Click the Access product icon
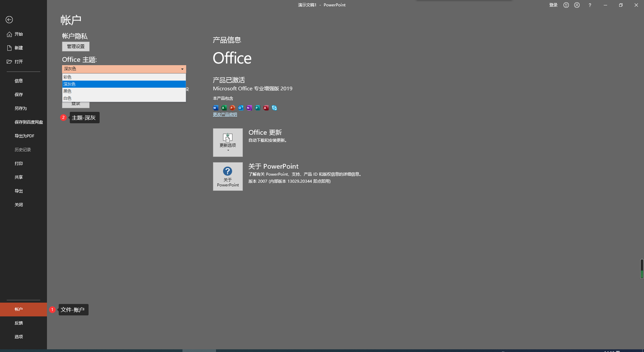Image resolution: width=644 pixels, height=352 pixels. click(x=266, y=108)
